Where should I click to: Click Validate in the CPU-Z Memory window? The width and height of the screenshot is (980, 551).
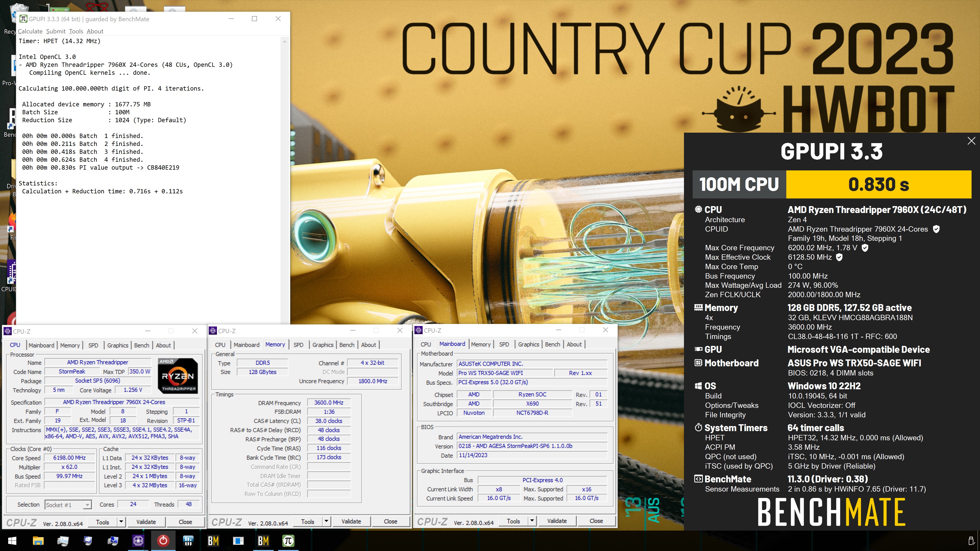point(351,521)
